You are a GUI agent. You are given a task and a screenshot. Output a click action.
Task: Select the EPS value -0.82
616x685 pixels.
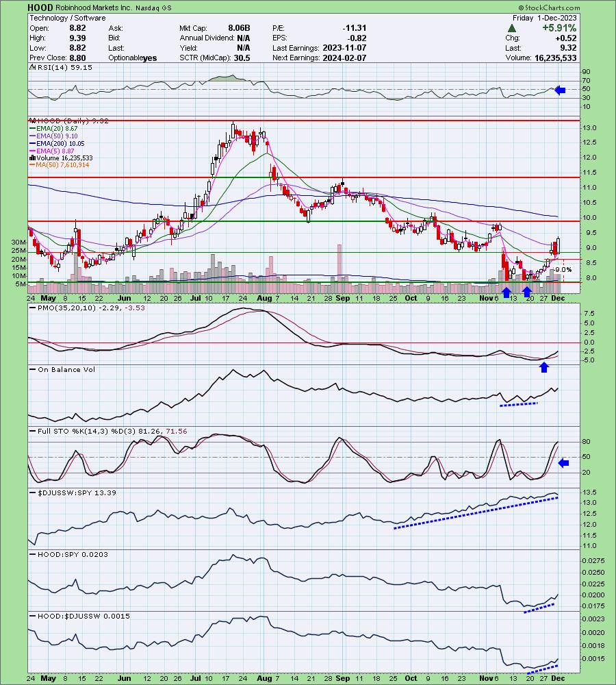point(357,38)
